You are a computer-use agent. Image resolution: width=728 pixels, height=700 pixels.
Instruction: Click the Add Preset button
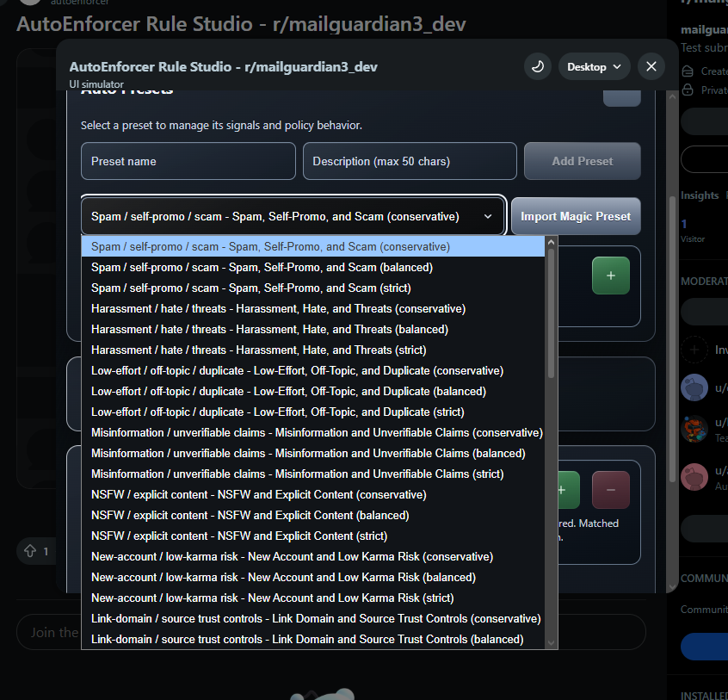coord(583,161)
